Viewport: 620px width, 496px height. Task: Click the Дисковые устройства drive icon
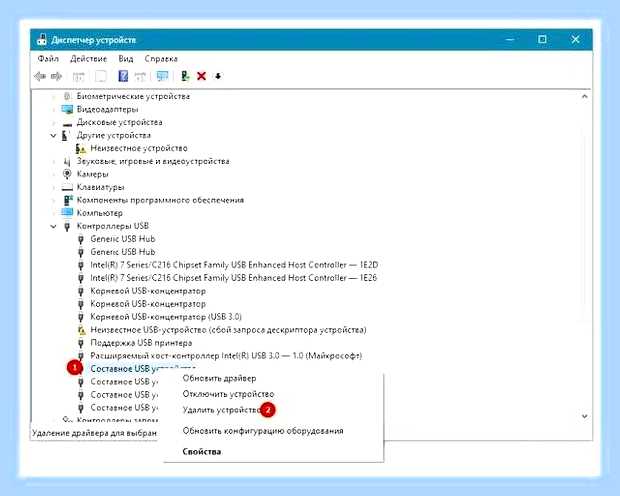point(67,123)
